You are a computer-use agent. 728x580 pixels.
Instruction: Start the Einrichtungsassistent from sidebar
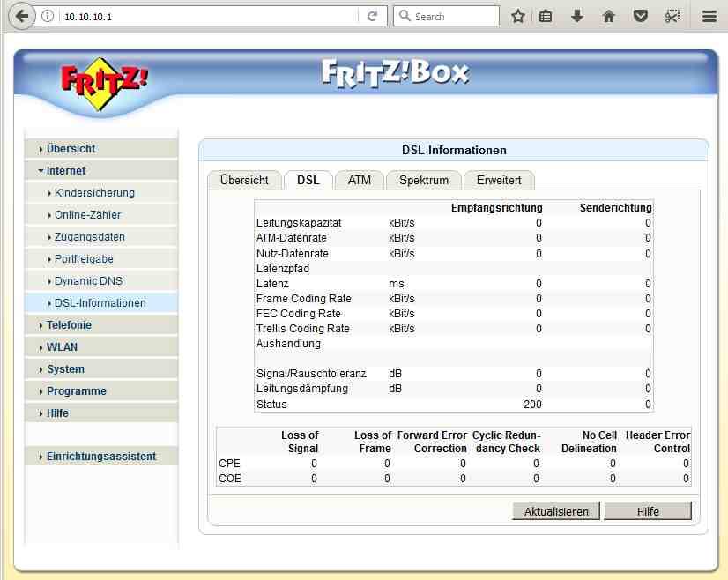(101, 457)
